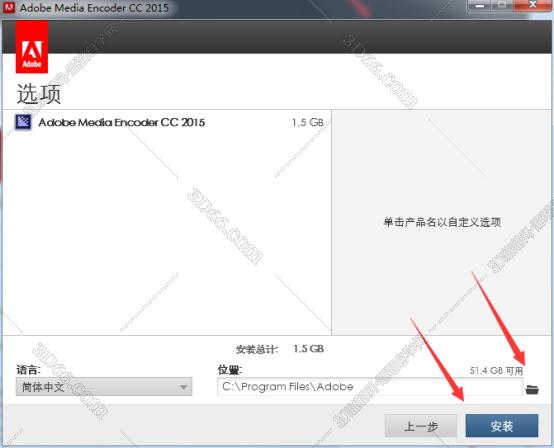Select the Adobe Media Encoder CC 2015 product name
This screenshot has width=554, height=448.
click(x=122, y=122)
